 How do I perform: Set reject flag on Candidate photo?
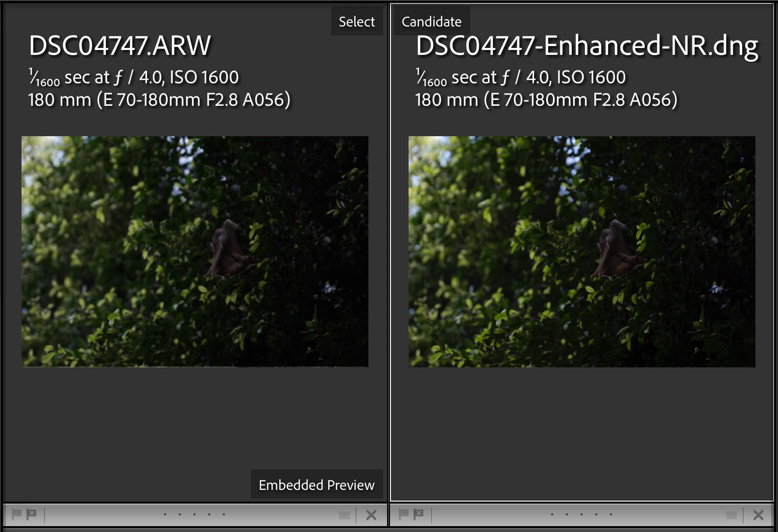418,514
